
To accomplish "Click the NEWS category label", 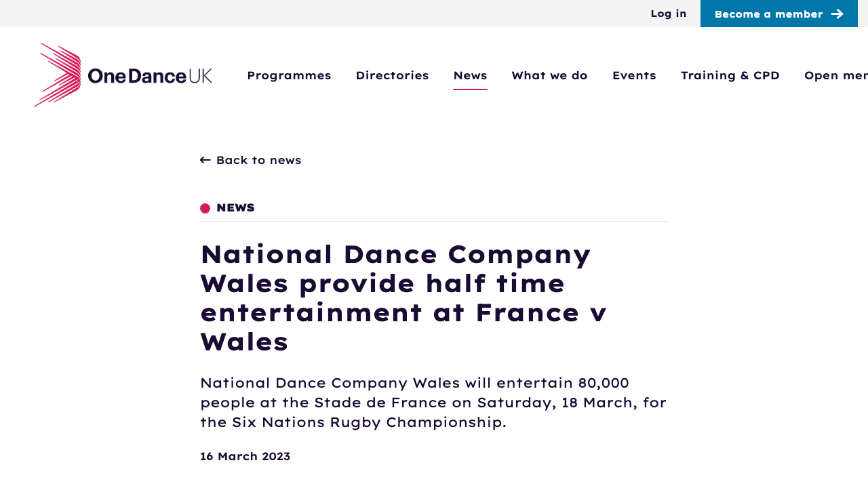I will click(235, 206).
